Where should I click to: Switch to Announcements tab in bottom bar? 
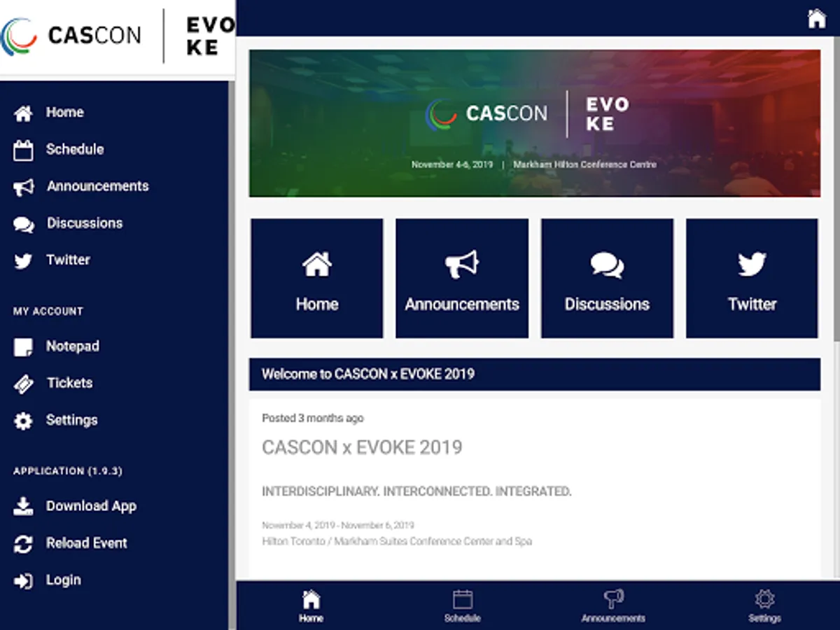click(613, 606)
